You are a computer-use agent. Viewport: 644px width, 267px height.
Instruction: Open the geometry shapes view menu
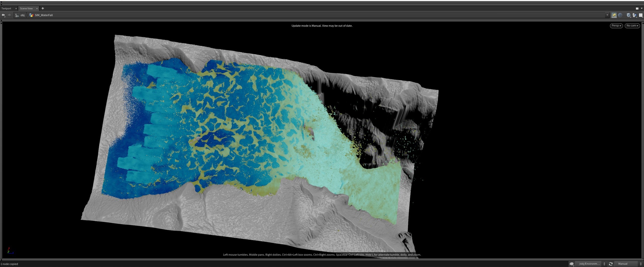point(635,15)
